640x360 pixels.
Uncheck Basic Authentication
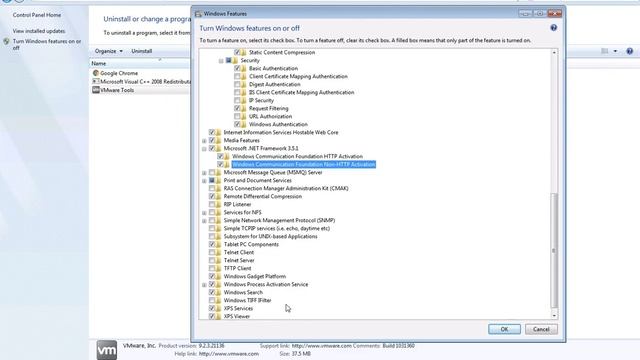237,68
